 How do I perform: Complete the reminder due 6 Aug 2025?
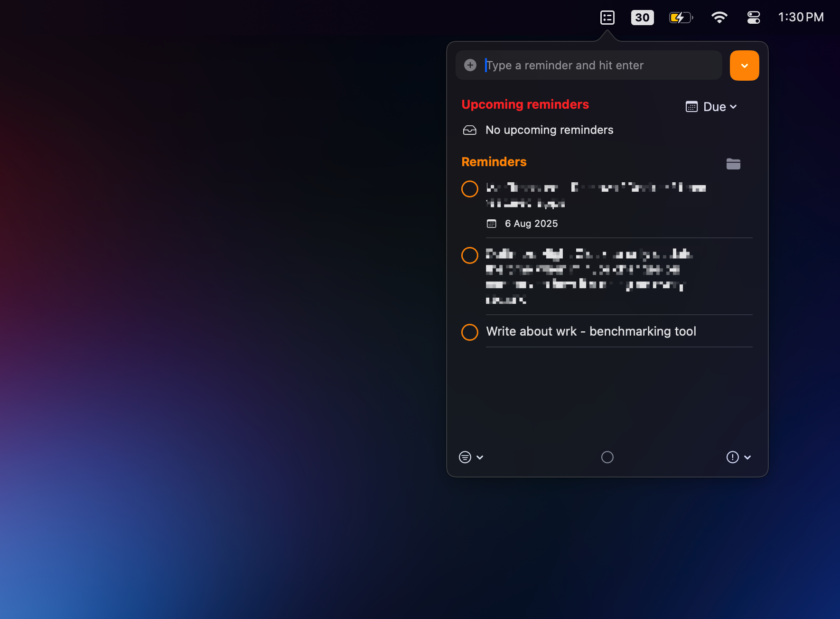click(x=469, y=189)
